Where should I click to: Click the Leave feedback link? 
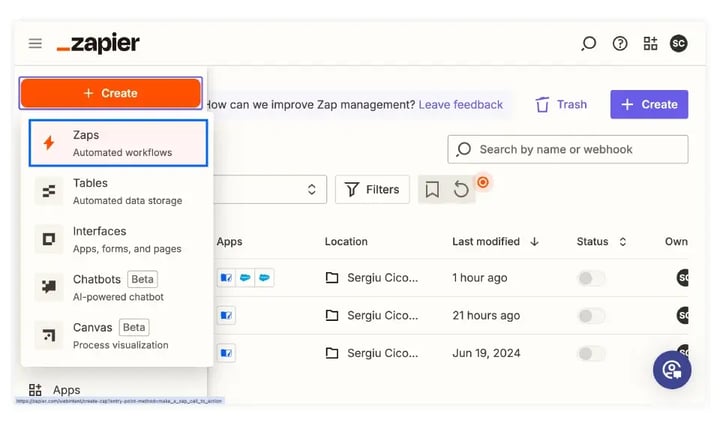tap(461, 105)
